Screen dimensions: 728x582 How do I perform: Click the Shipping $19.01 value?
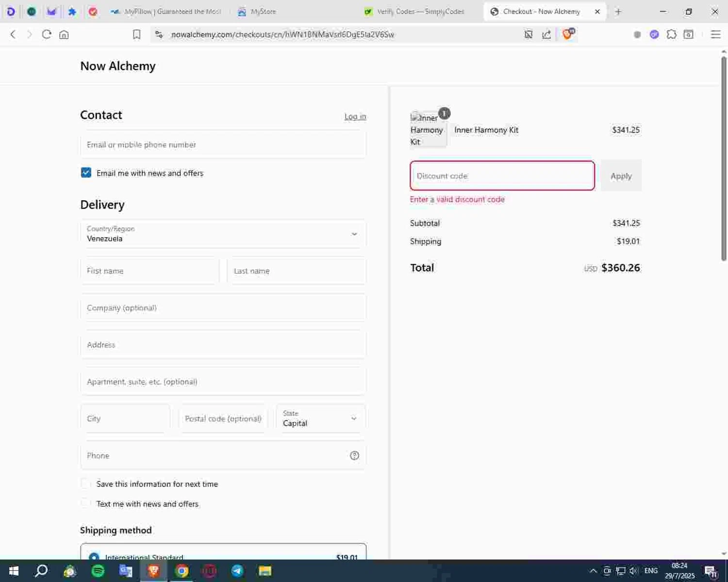click(628, 242)
